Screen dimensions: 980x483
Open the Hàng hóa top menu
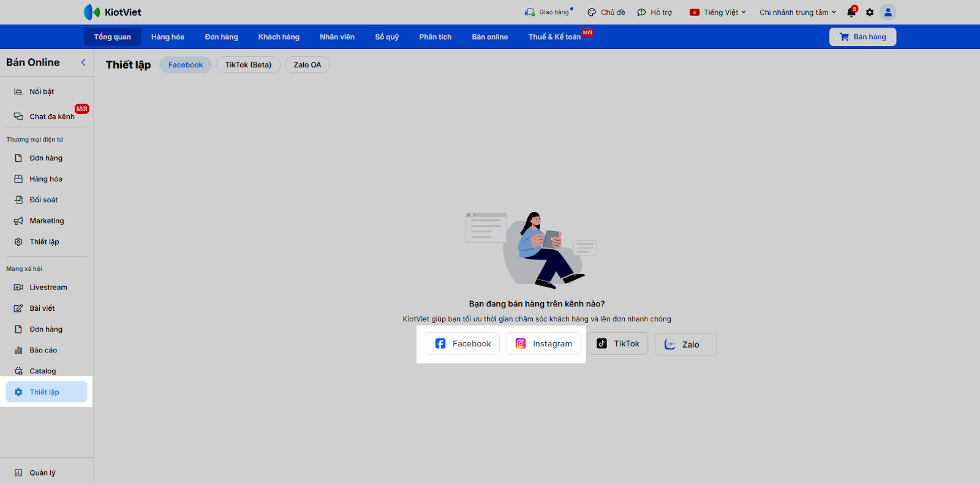click(x=168, y=37)
